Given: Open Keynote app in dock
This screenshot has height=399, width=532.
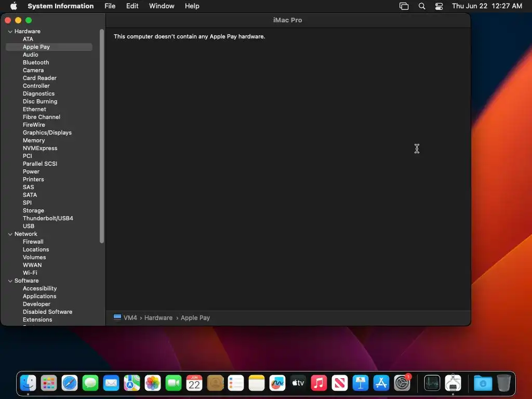Looking at the screenshot, I should [x=361, y=383].
